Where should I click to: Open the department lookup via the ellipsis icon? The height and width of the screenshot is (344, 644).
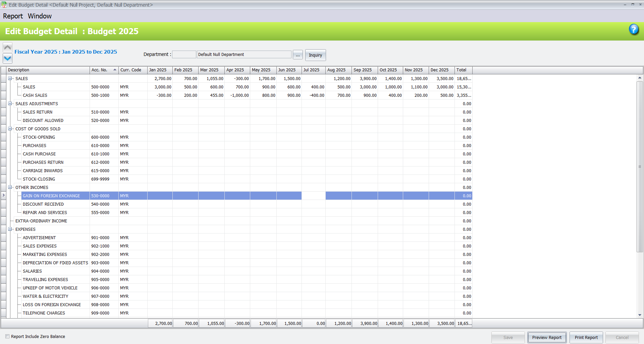[298, 55]
